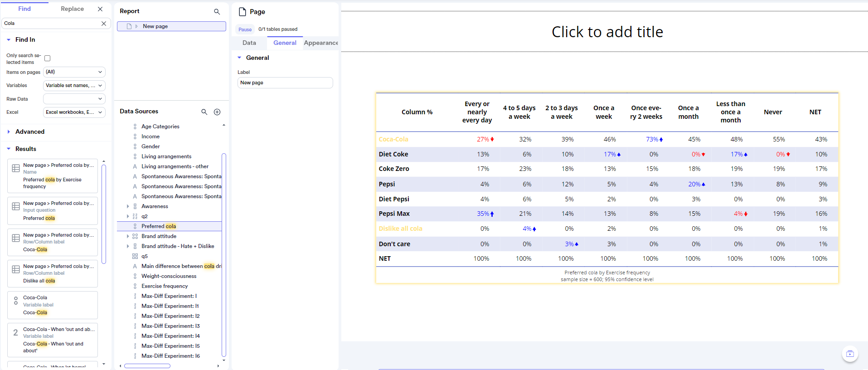
Task: Click icon beside Main difference between cola
Action: pyautogui.click(x=135, y=266)
